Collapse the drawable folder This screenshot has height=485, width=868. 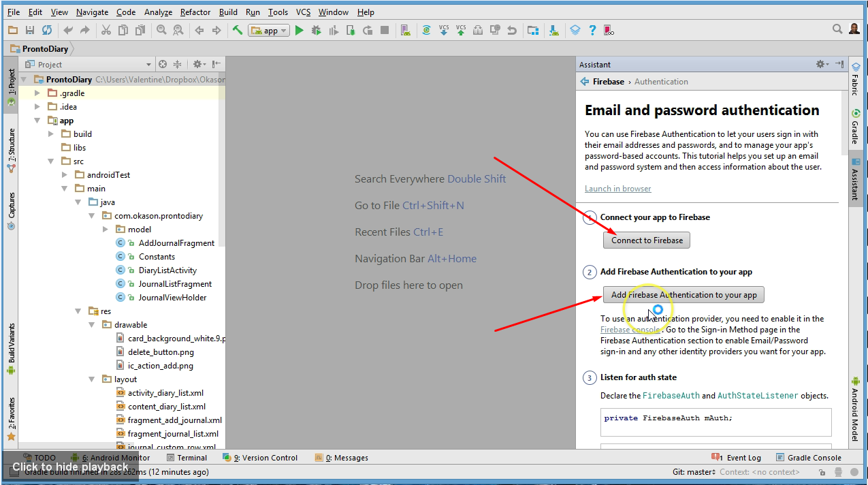(92, 325)
